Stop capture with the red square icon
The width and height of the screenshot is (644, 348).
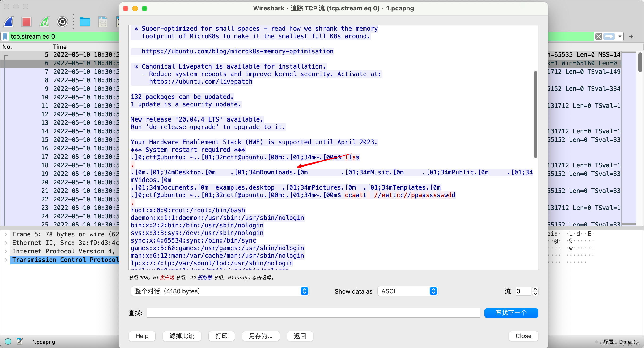pyautogui.click(x=26, y=22)
